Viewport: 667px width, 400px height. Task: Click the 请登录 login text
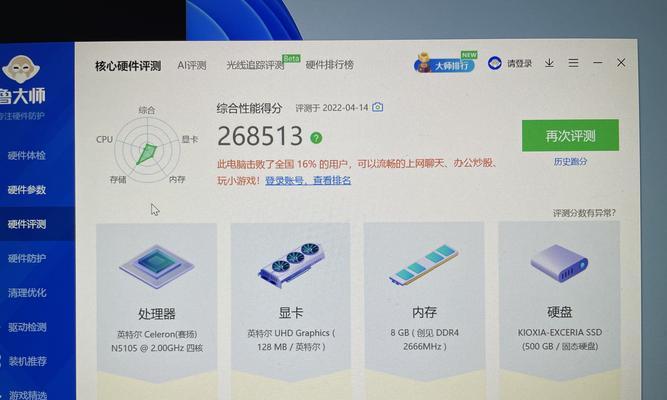[x=519, y=63]
